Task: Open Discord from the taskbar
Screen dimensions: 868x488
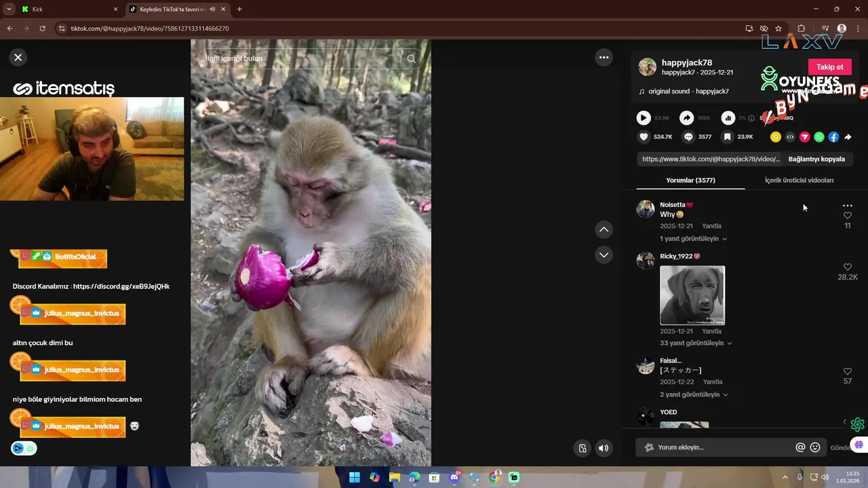Action: pos(454,478)
